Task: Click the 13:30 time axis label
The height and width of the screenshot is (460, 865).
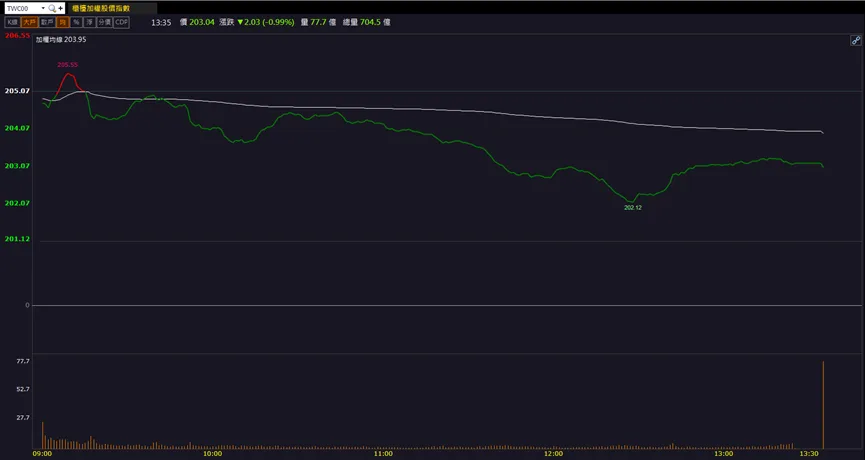Action: [809, 454]
